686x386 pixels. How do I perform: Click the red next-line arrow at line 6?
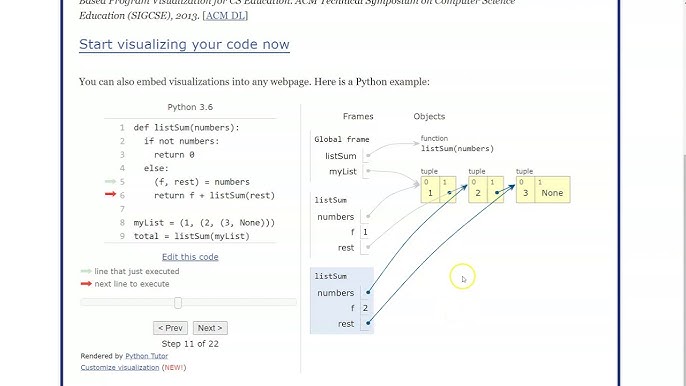pyautogui.click(x=110, y=194)
